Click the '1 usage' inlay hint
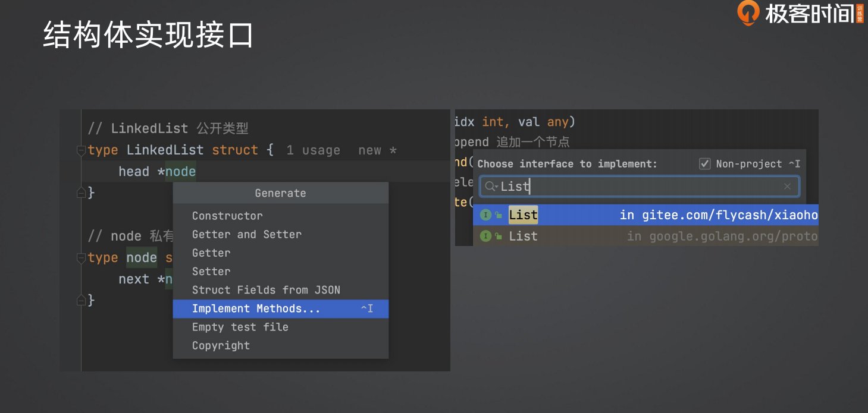The image size is (868, 413). [x=313, y=150]
